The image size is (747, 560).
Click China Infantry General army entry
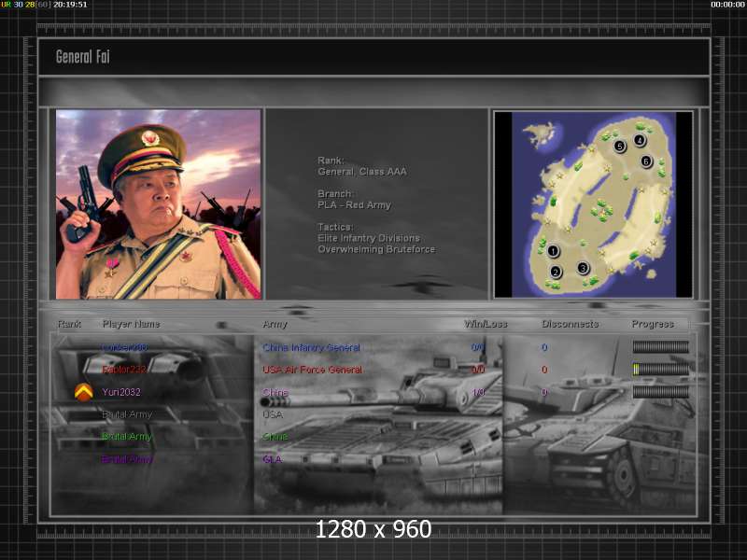coord(311,347)
